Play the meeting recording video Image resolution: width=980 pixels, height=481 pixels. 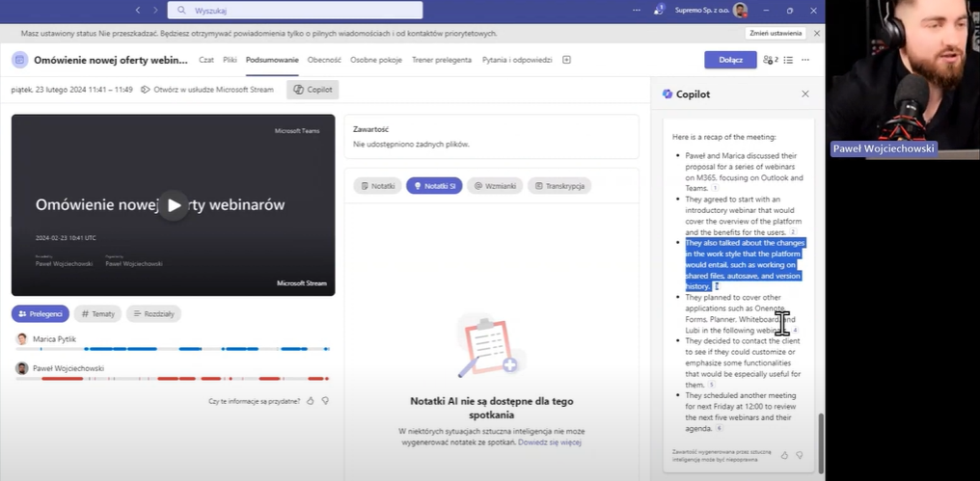(x=173, y=205)
